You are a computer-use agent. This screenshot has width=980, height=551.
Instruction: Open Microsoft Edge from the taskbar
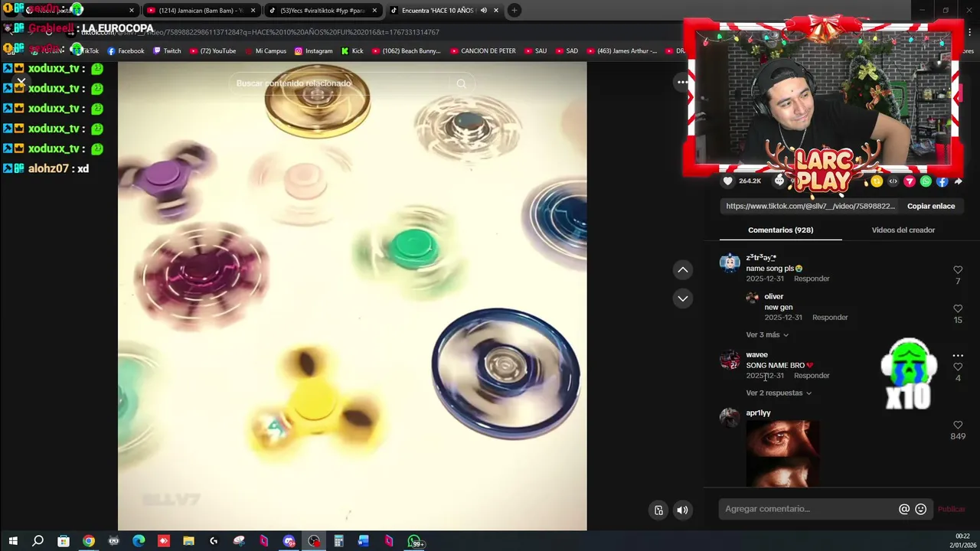coord(139,541)
